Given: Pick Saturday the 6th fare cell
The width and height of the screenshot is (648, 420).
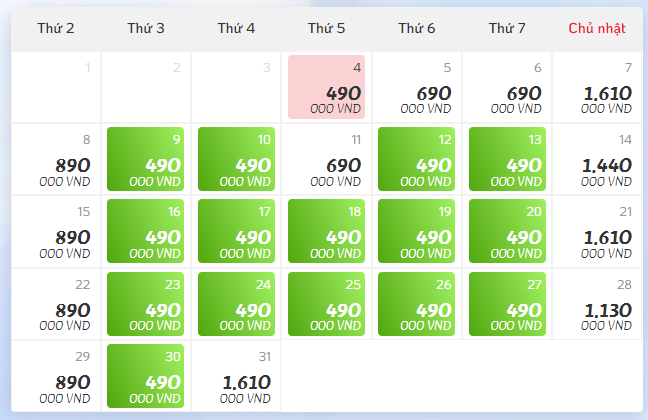Looking at the screenshot, I should [x=506, y=87].
